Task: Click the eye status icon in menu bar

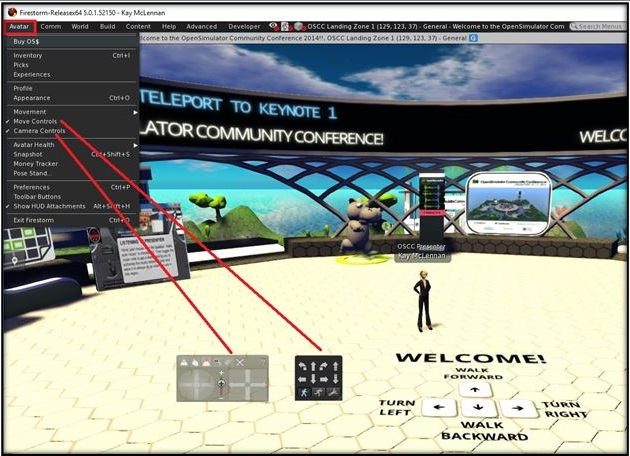Action: 274,26
